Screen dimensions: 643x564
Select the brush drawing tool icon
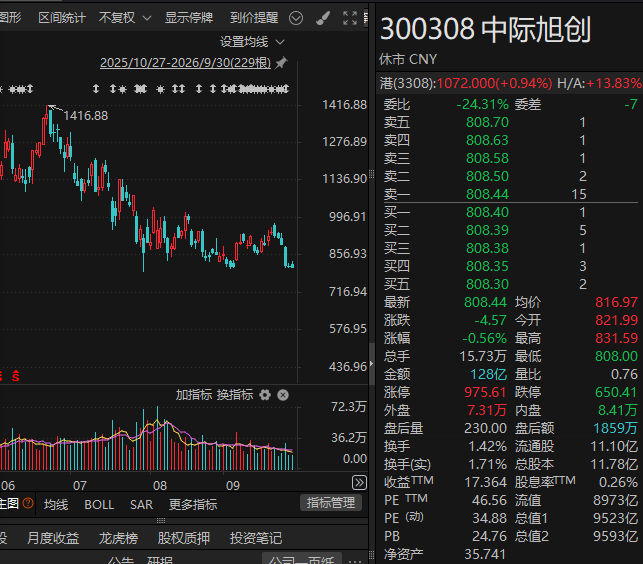click(323, 18)
